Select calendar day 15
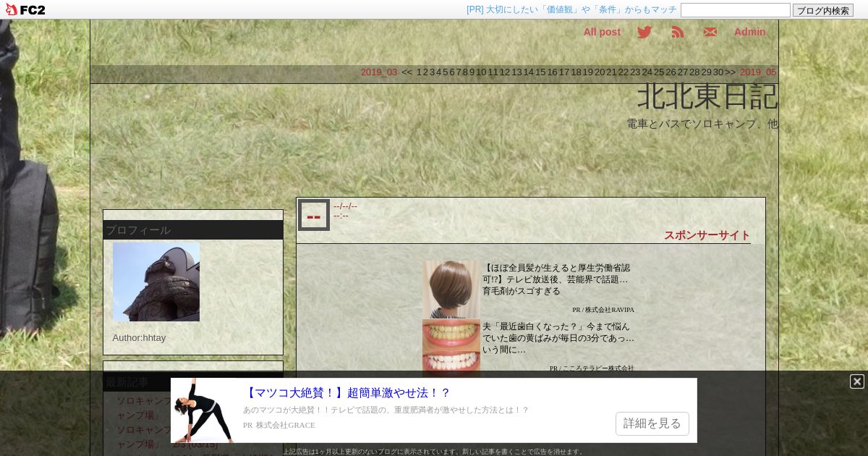Screen dimensions: 868x456 pos(540,72)
